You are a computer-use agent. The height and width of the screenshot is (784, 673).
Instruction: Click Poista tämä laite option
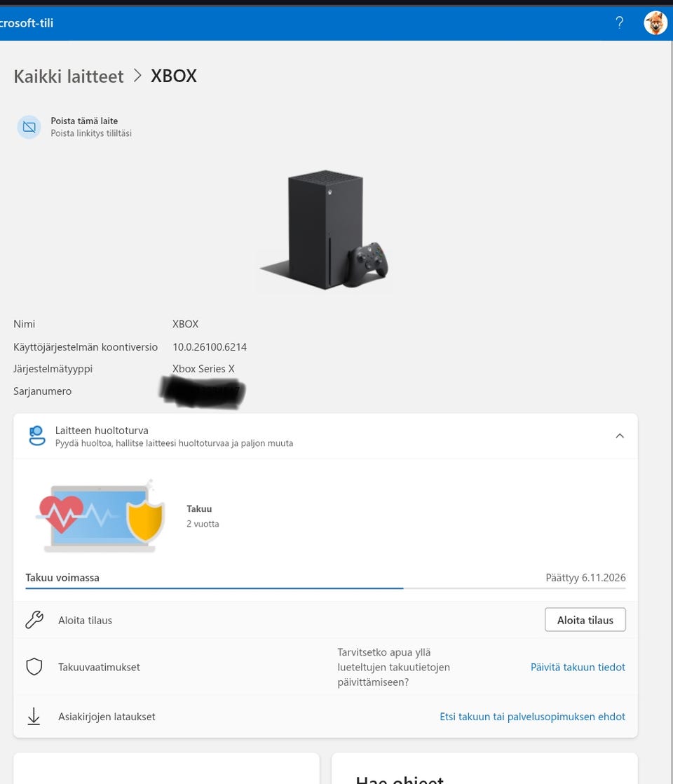pos(84,121)
